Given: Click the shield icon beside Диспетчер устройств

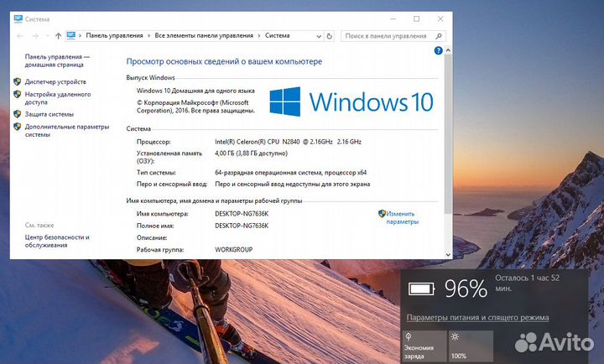Looking at the screenshot, I should point(17,81).
